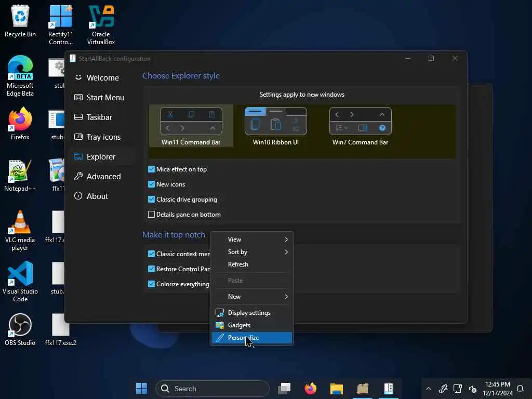Choose Win10 Ribbon UI explorer style
This screenshot has height=399, width=532.
point(275,126)
